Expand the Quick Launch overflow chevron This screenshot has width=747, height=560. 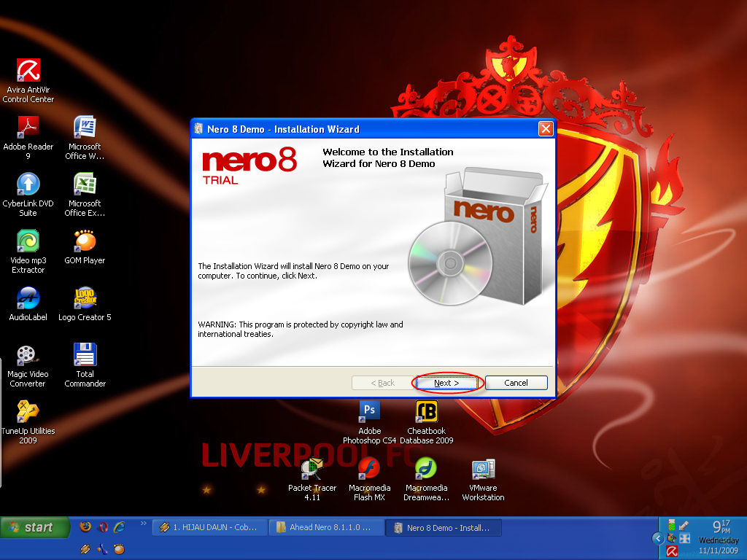click(143, 524)
